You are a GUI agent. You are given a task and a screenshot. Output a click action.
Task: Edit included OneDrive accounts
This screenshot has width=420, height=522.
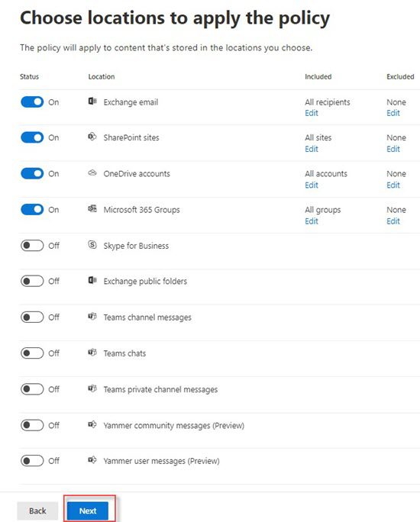(x=312, y=185)
